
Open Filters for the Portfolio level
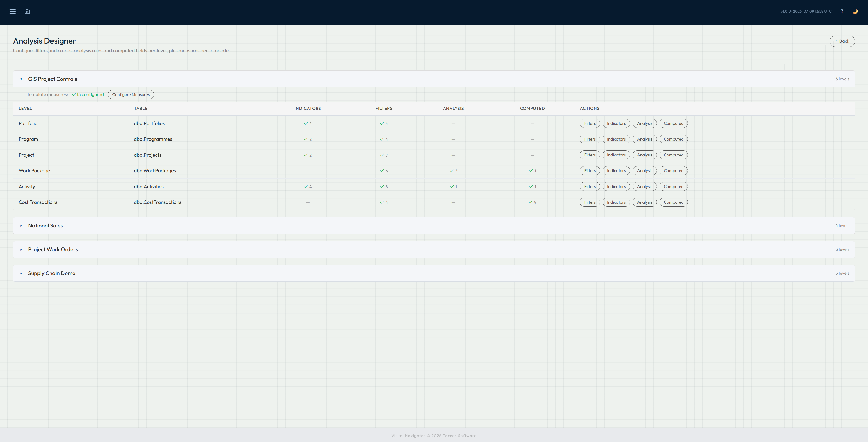590,123
